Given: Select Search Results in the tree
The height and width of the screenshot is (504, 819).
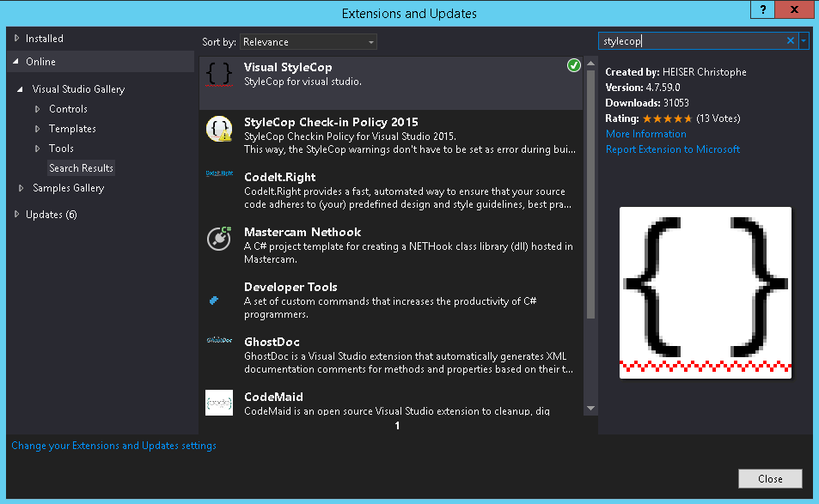Looking at the screenshot, I should pyautogui.click(x=81, y=168).
